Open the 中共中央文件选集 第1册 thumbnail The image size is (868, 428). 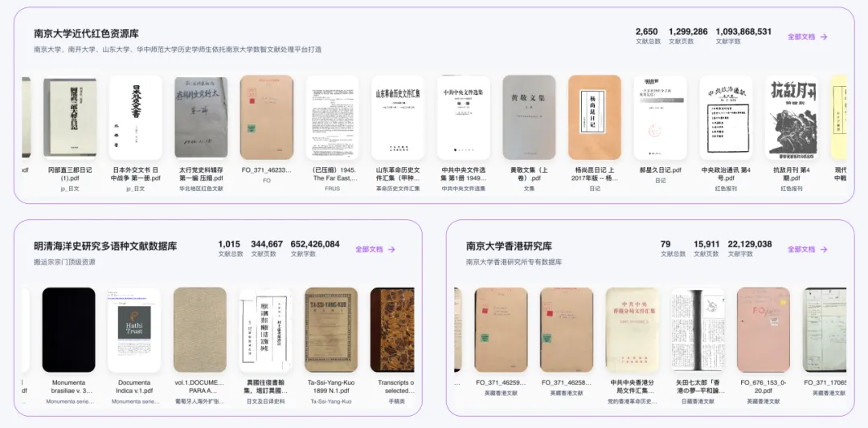pyautogui.click(x=464, y=118)
